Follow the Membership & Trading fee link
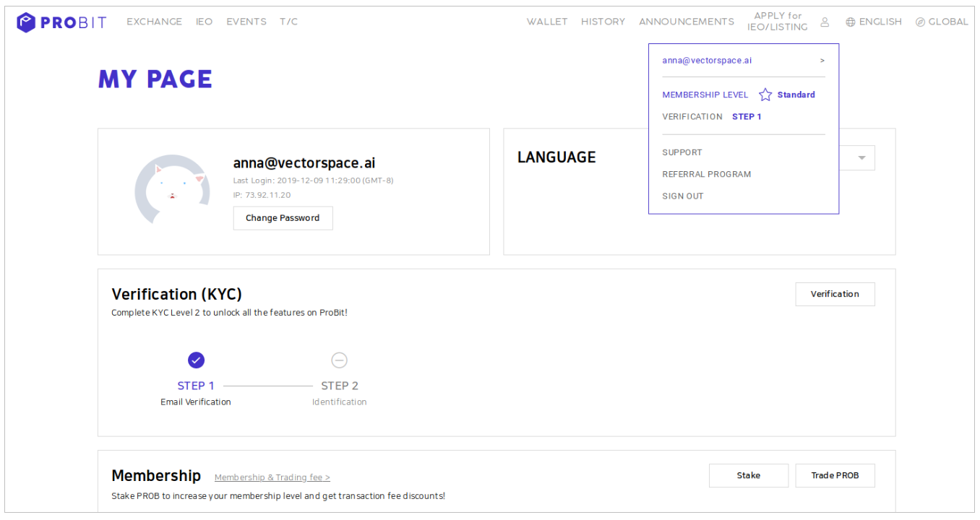The width and height of the screenshot is (980, 520). (x=272, y=477)
